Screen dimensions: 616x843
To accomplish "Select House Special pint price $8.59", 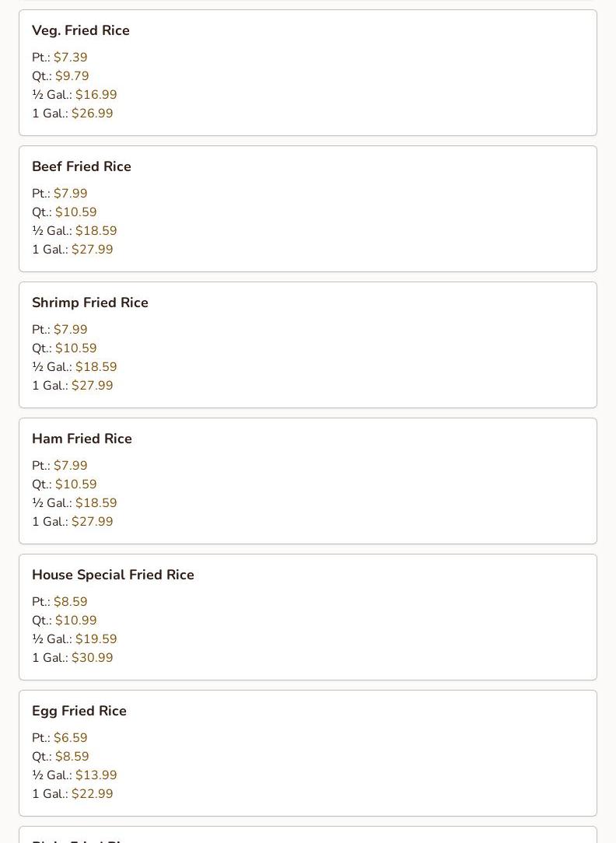I will click(x=70, y=602).
